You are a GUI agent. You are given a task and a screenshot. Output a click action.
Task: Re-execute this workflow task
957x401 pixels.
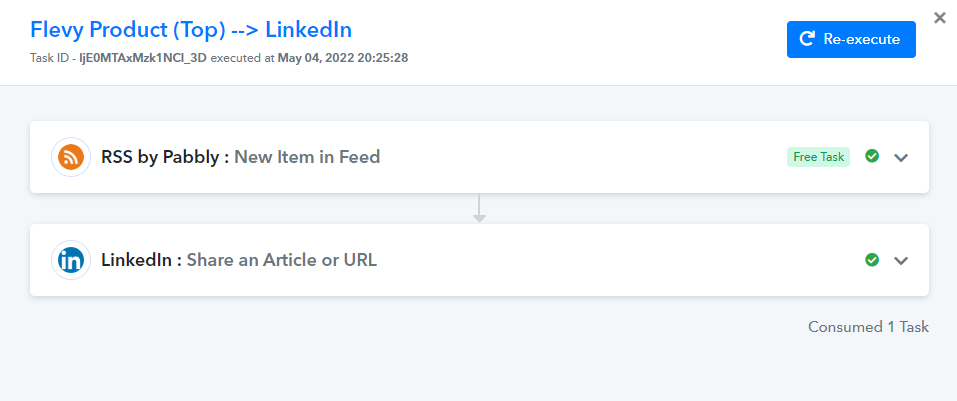coord(851,40)
